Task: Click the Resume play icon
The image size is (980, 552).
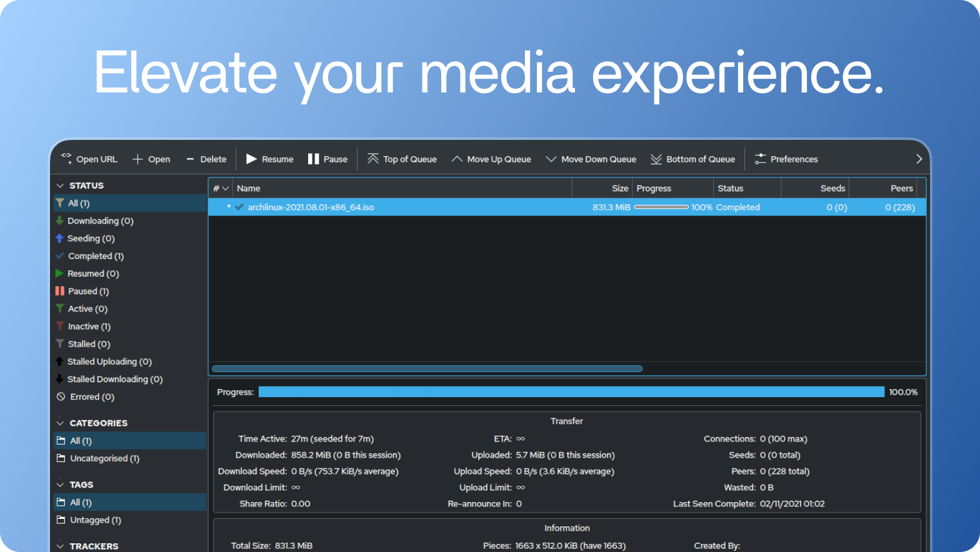Action: [252, 159]
